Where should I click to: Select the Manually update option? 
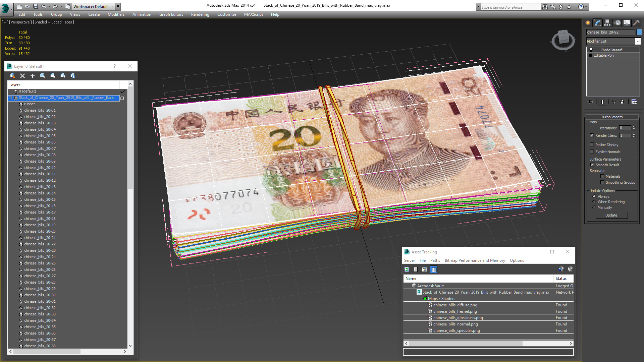(x=594, y=207)
